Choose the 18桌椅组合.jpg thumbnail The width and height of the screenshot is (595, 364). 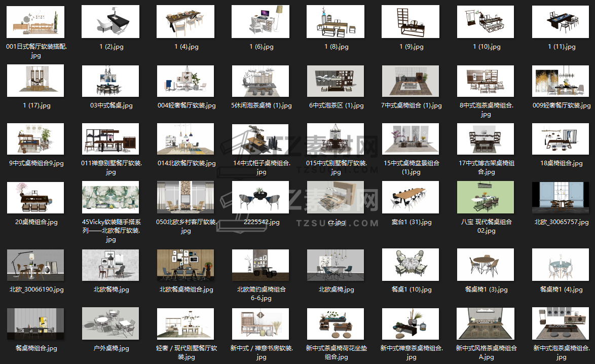pyautogui.click(x=561, y=138)
